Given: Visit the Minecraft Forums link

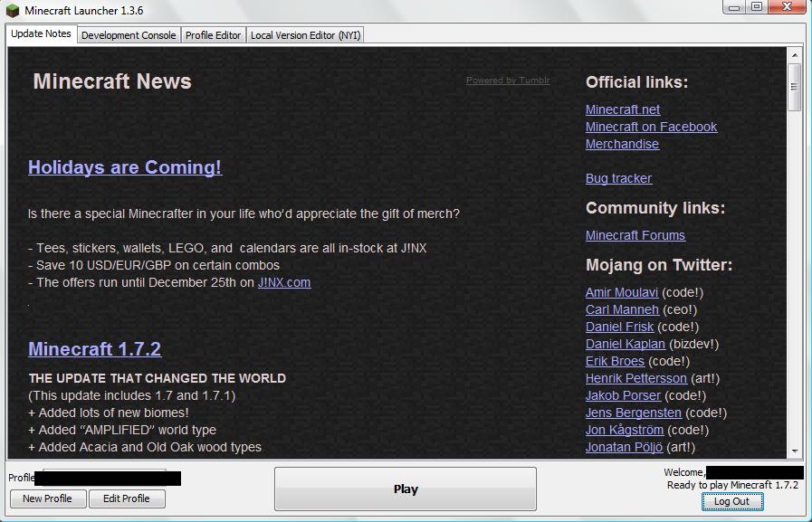Looking at the screenshot, I should (635, 235).
